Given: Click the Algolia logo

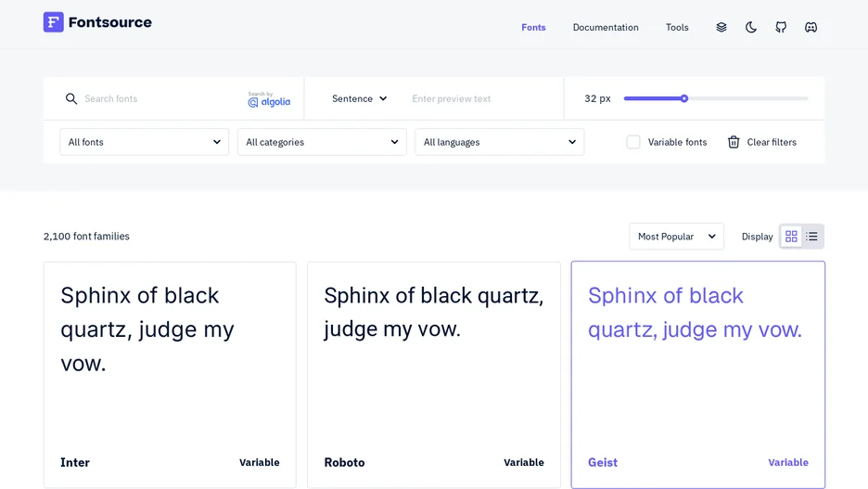Looking at the screenshot, I should (269, 99).
